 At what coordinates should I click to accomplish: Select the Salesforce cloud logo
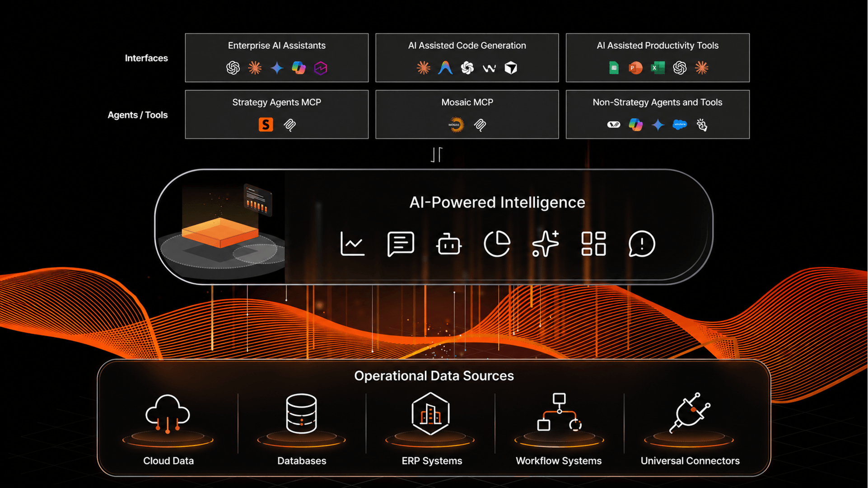point(680,125)
